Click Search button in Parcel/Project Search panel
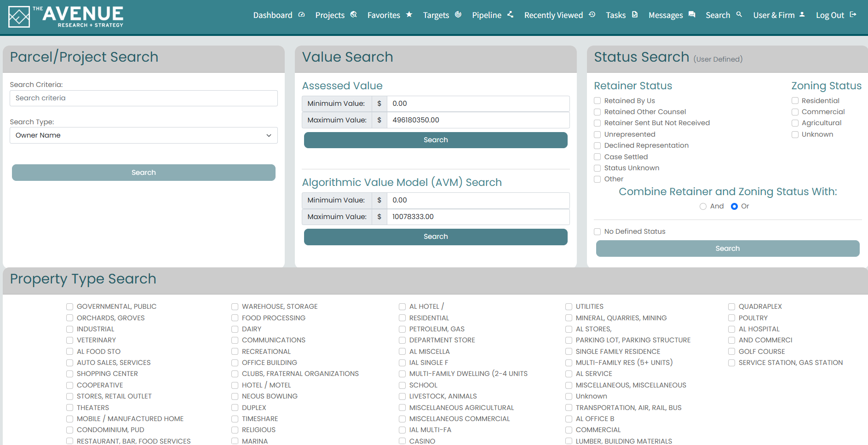 (x=144, y=173)
